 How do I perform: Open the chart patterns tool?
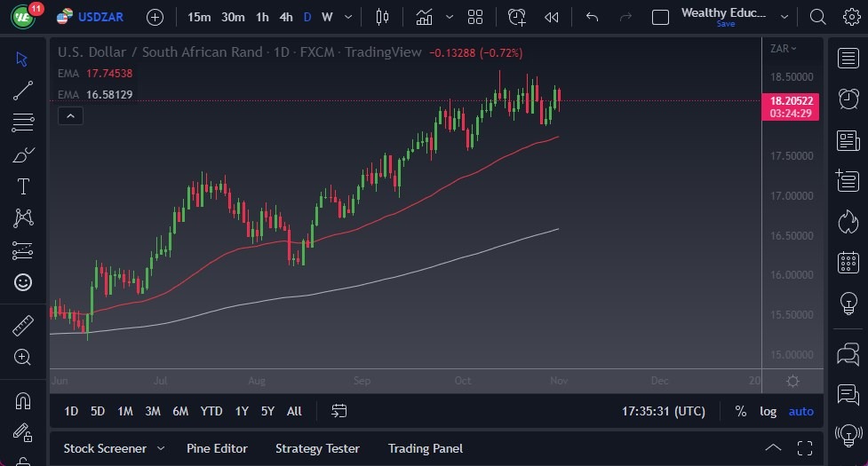[x=23, y=218]
